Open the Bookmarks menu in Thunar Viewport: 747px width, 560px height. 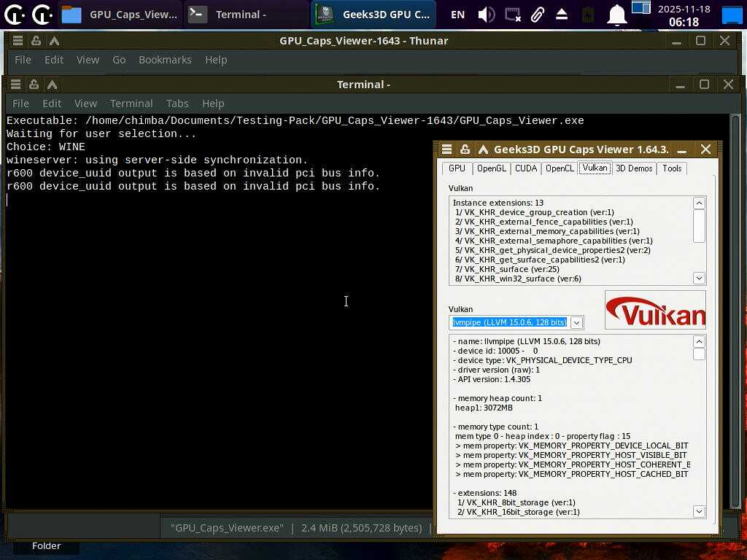point(165,60)
